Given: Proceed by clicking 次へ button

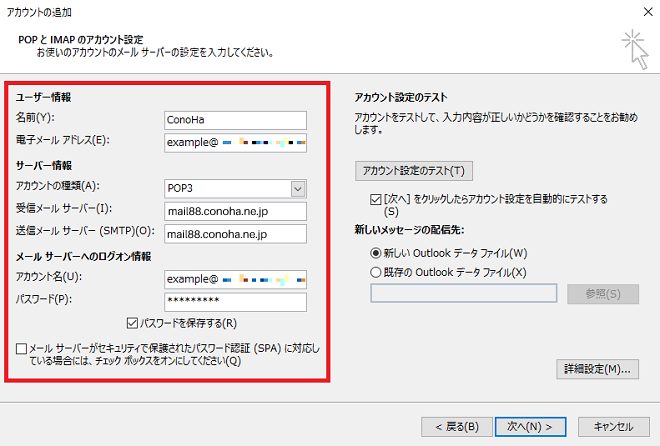Looking at the screenshot, I should click(x=529, y=425).
